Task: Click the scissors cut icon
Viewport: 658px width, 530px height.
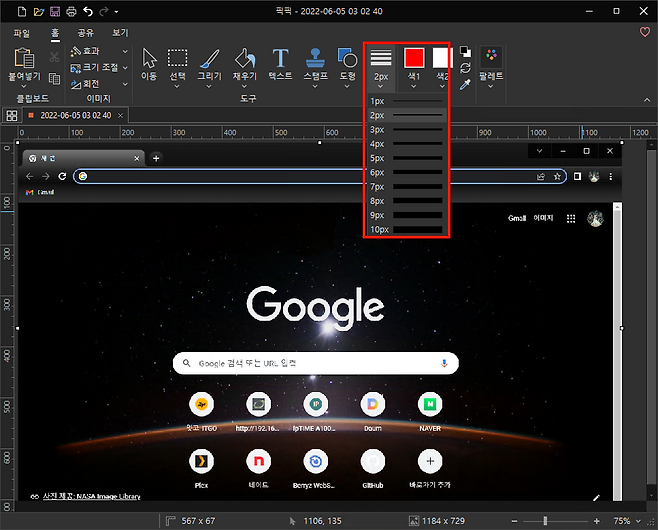Action: click(54, 57)
